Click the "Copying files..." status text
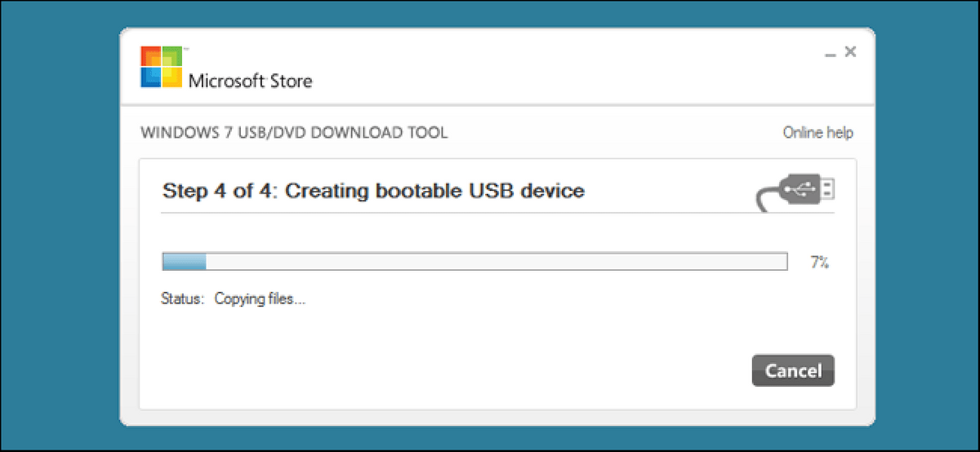 [x=260, y=299]
